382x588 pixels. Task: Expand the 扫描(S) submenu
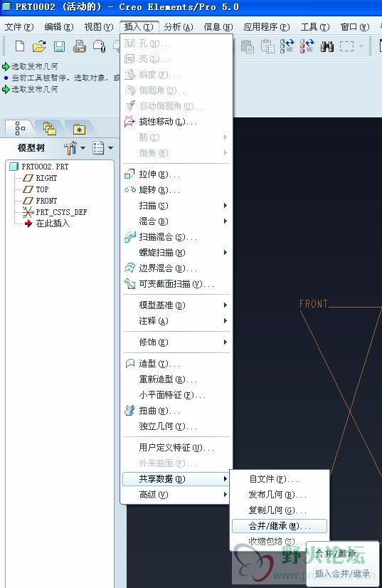(176, 206)
